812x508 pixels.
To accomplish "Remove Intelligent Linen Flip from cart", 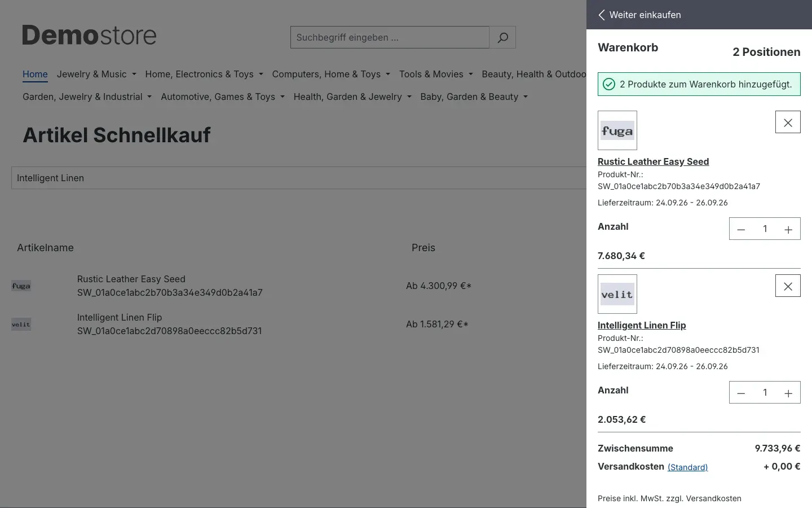I will point(788,286).
